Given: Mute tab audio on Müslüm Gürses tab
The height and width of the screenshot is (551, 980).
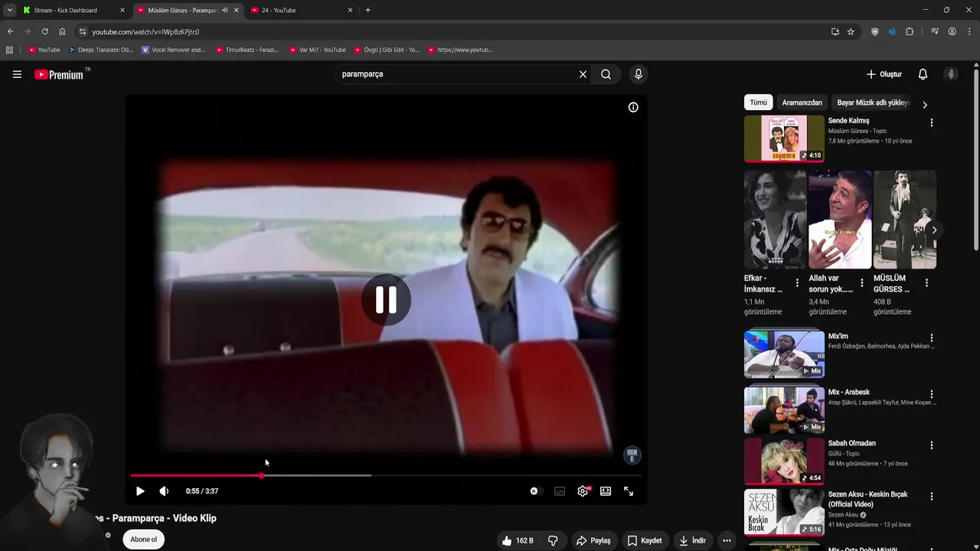Looking at the screenshot, I should (224, 10).
